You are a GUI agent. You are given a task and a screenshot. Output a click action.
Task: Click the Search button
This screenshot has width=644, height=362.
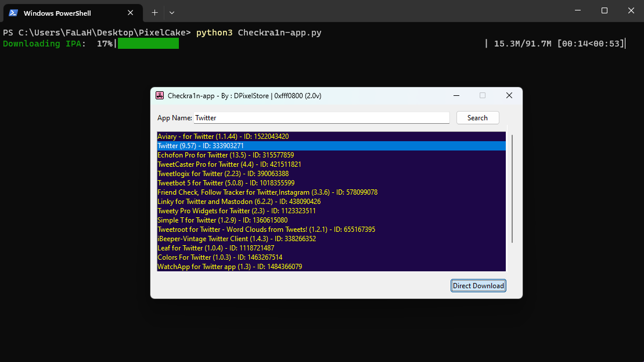[x=477, y=118]
